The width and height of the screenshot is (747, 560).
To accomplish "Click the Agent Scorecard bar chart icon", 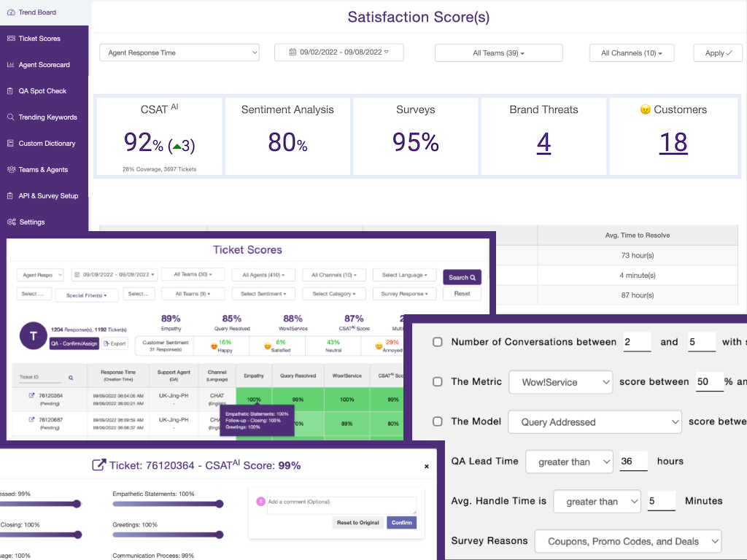I will 10,65.
